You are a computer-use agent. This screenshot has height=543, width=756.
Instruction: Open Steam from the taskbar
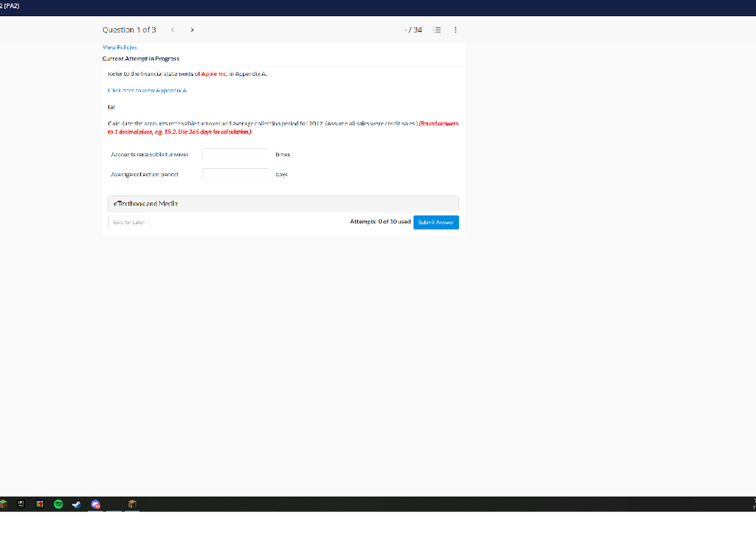click(x=77, y=504)
